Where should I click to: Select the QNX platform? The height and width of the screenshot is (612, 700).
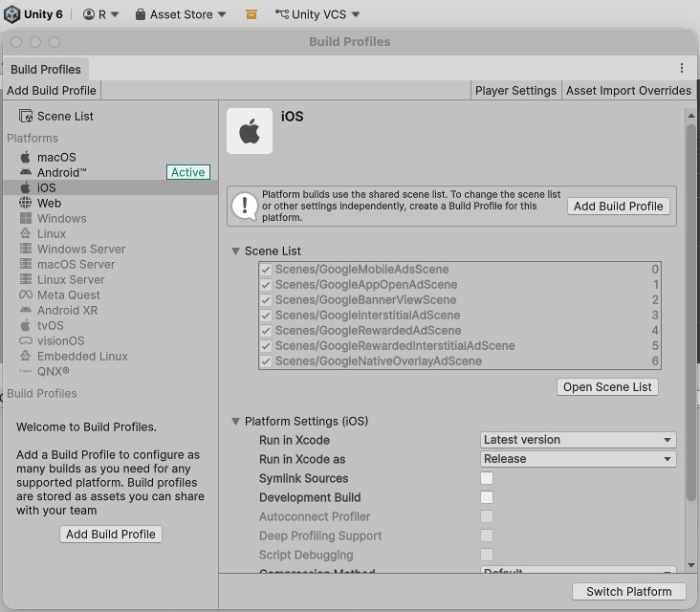click(110, 371)
